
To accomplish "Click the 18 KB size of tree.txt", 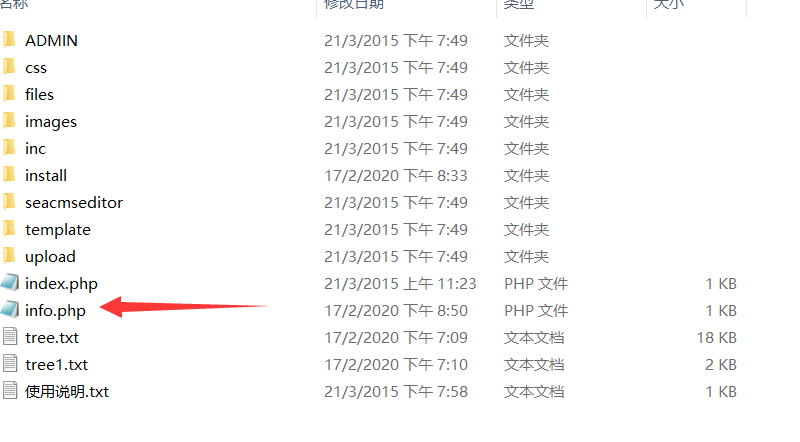I will (x=716, y=337).
